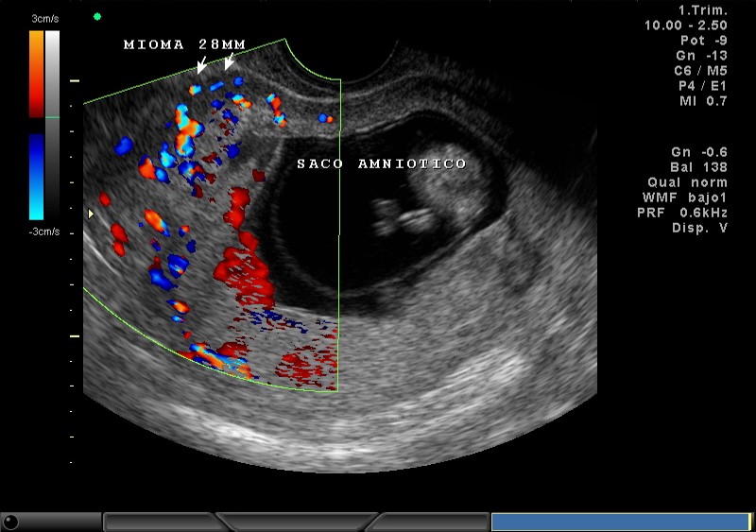Click the red-orange Doppler color scale
The height and width of the screenshot is (532, 756).
(x=36, y=74)
